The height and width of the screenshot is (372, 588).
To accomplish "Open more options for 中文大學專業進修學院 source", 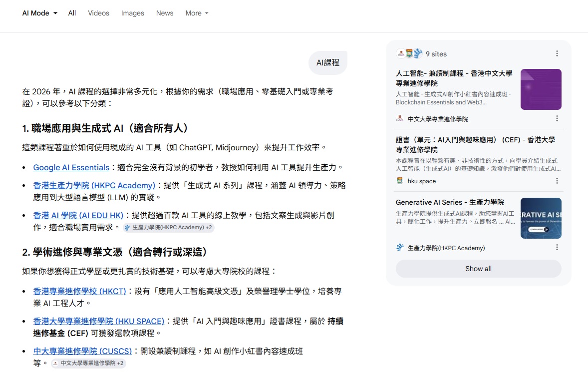I will point(557,118).
